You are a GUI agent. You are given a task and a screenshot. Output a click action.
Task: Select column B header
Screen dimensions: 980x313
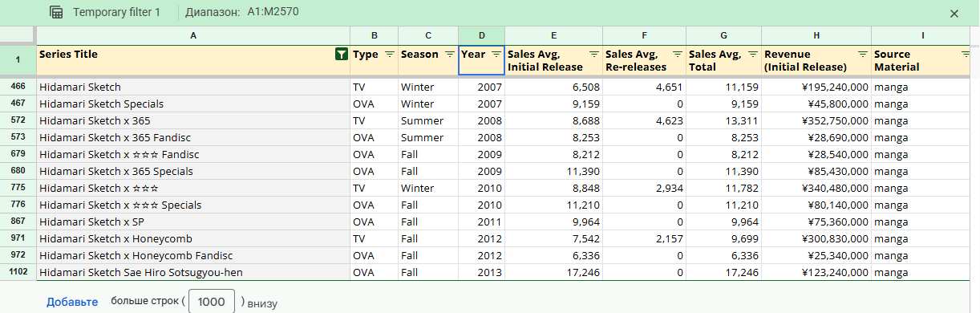pyautogui.click(x=374, y=35)
